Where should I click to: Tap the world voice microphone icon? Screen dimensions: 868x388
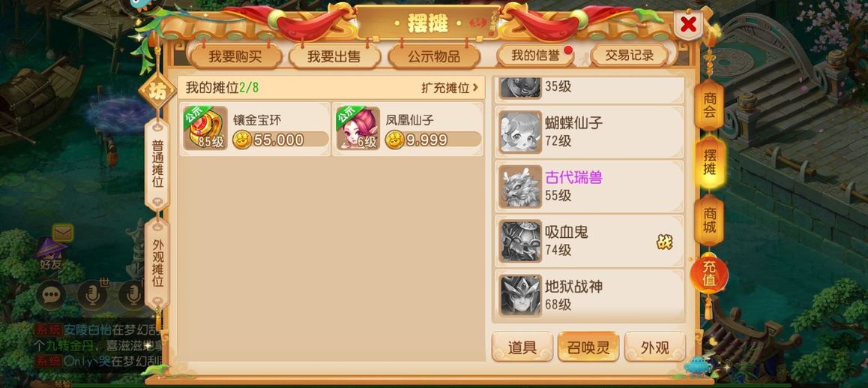(x=92, y=294)
